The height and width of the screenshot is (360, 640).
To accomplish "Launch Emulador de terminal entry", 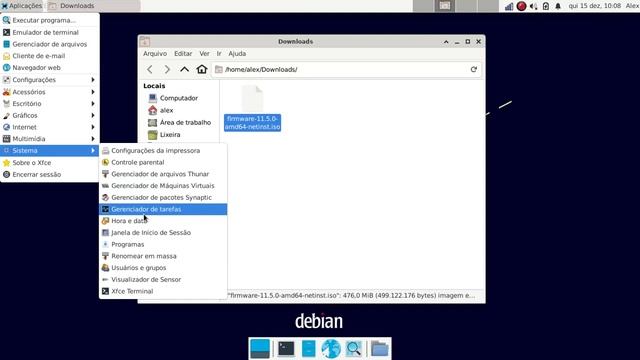I will 49,32.
